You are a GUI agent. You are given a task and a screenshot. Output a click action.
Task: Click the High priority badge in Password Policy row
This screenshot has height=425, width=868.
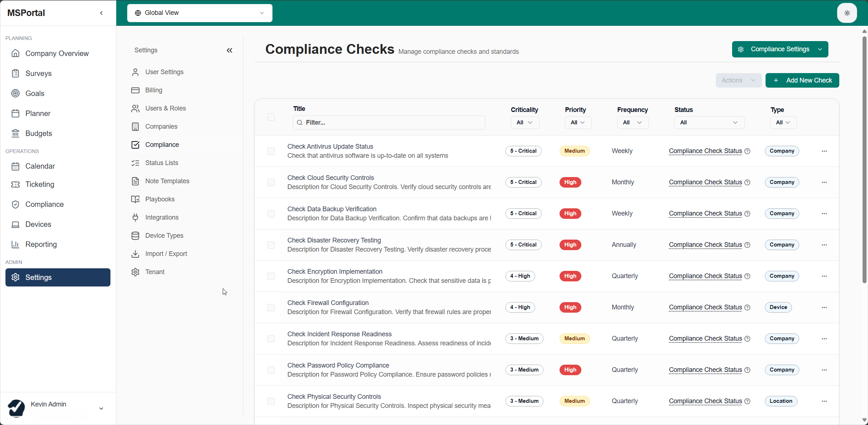pyautogui.click(x=570, y=370)
